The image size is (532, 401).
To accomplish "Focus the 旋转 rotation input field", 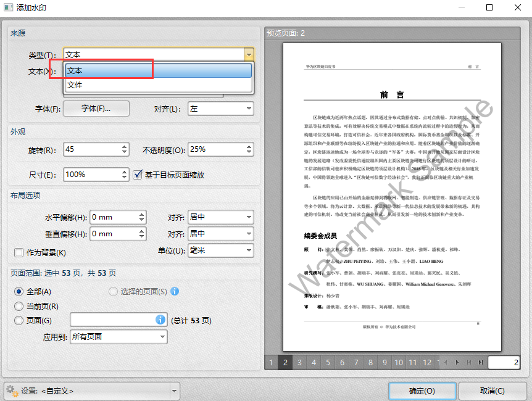I will pyautogui.click(x=92, y=149).
